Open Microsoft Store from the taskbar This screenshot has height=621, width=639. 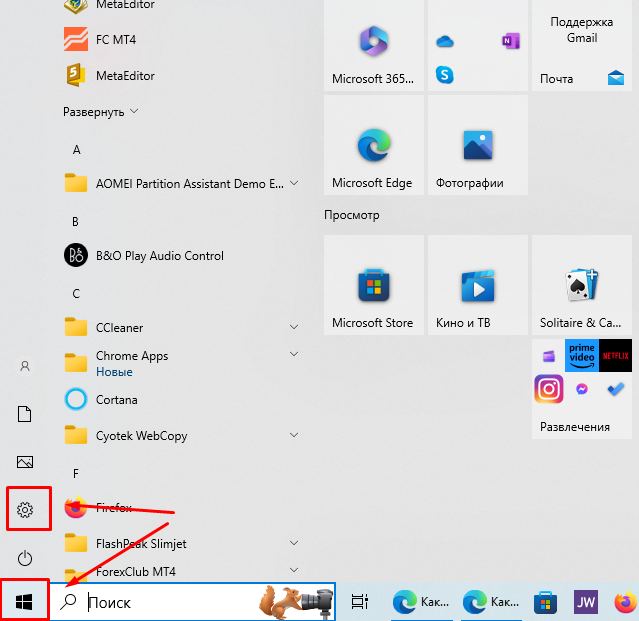[545, 602]
